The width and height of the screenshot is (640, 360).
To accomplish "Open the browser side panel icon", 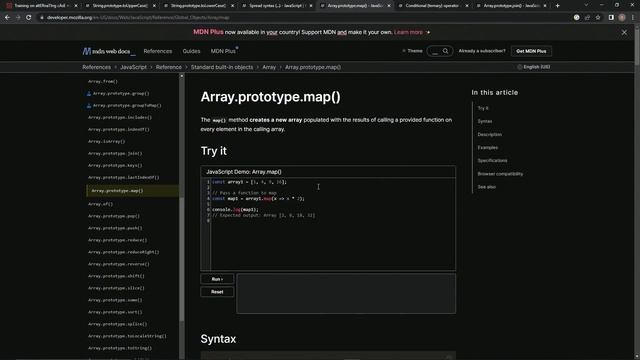I will (611, 18).
